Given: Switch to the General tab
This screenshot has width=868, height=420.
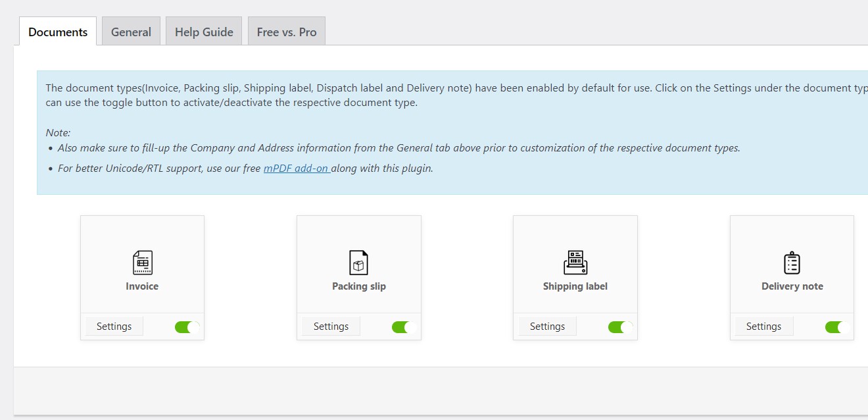Looking at the screenshot, I should click(131, 32).
